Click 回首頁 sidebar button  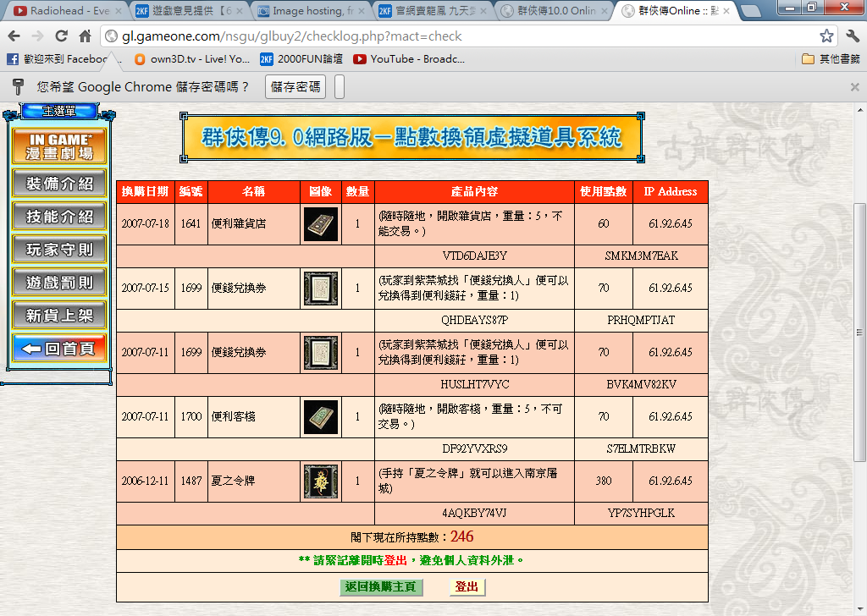point(59,349)
